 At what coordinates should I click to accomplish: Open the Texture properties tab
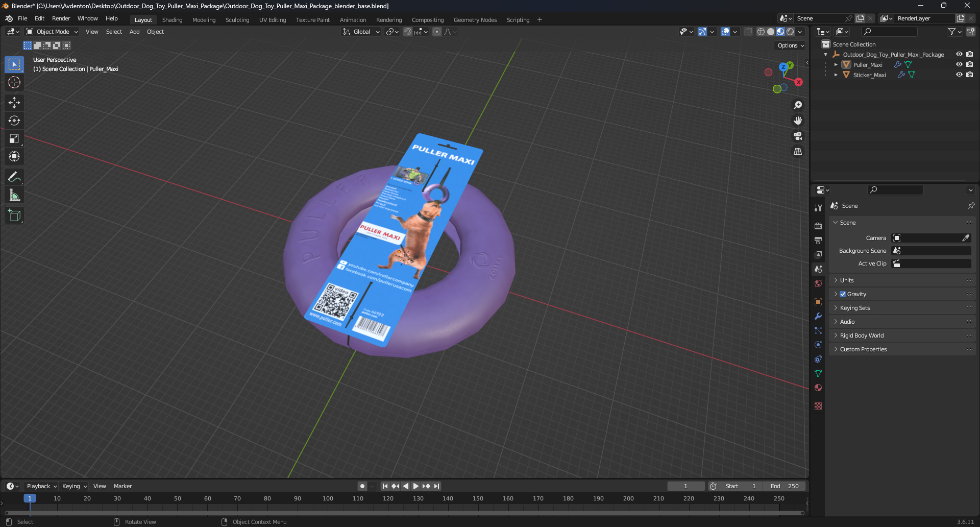pyautogui.click(x=818, y=406)
